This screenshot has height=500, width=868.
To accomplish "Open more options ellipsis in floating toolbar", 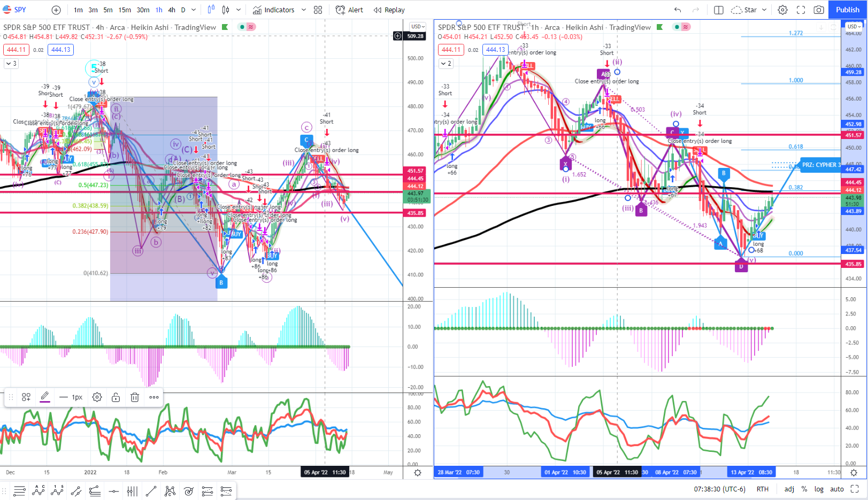I will 154,397.
